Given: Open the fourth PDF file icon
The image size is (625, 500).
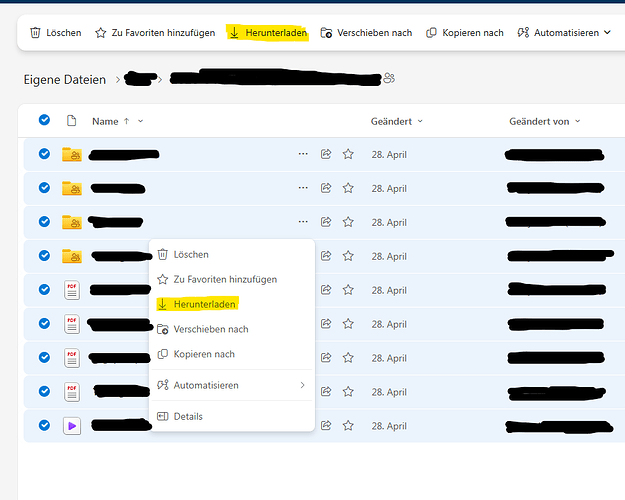Looking at the screenshot, I should pos(72,392).
